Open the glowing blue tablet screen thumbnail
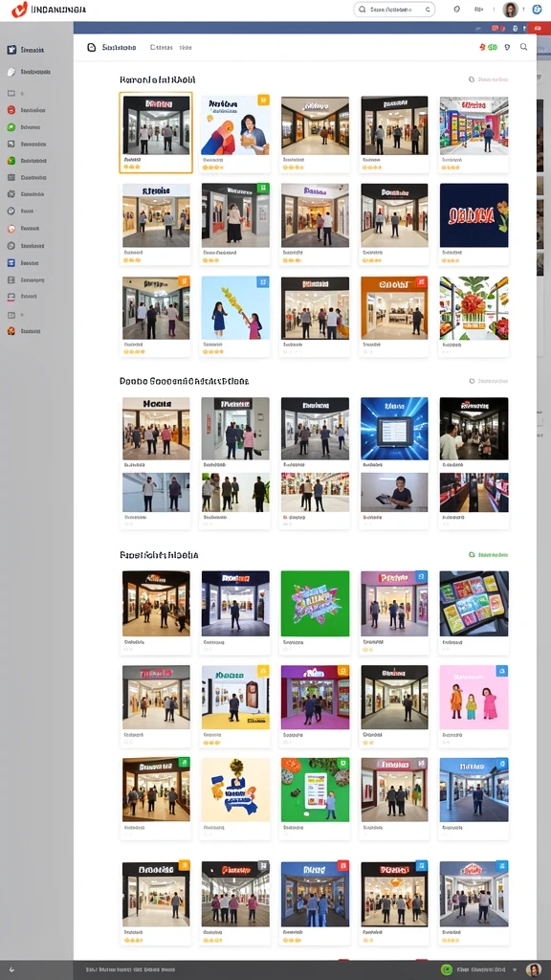This screenshot has height=980, width=551. [x=394, y=429]
